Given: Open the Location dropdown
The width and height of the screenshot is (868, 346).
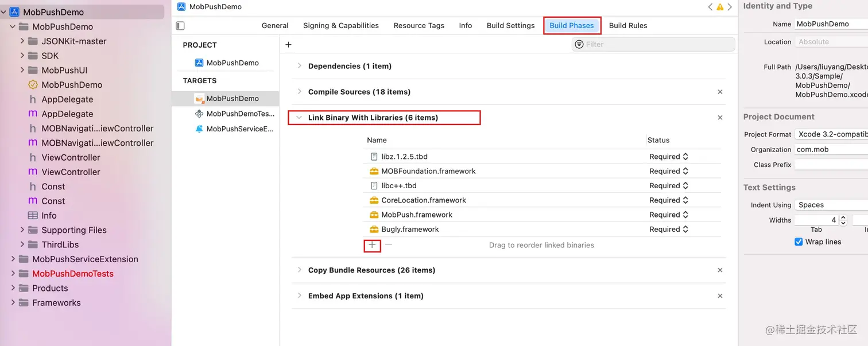Looking at the screenshot, I should 831,42.
